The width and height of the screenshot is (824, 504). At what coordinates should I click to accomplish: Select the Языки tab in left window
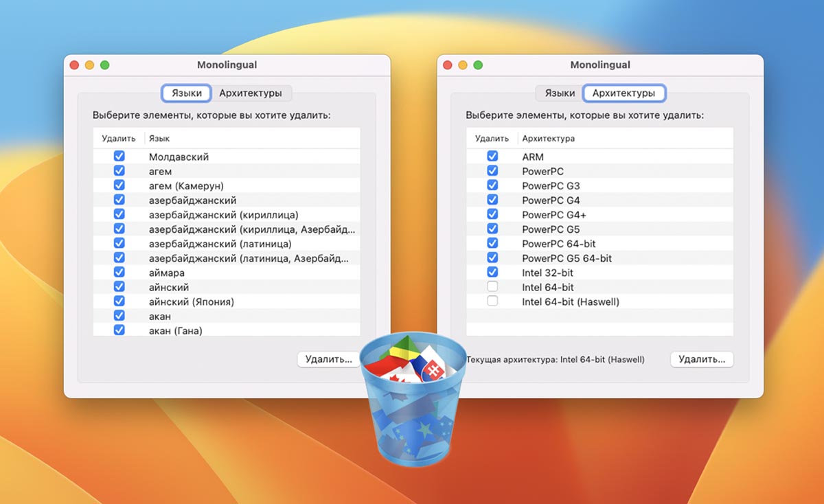coord(187,93)
